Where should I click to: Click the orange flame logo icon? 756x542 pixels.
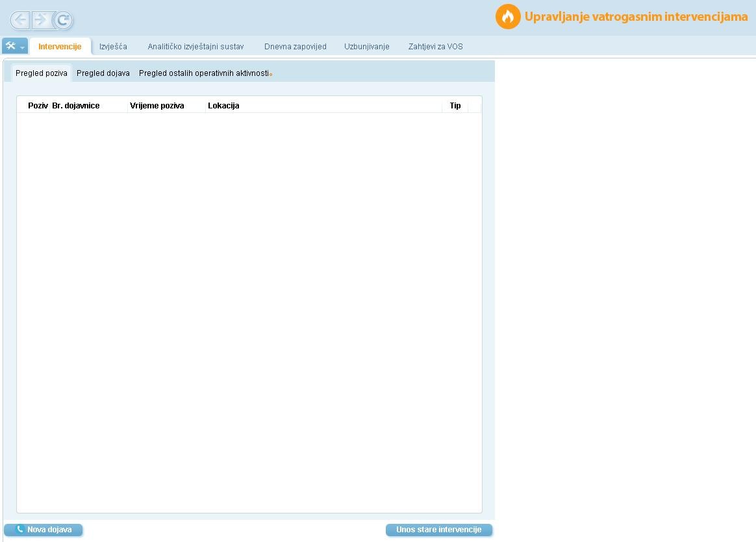click(508, 17)
